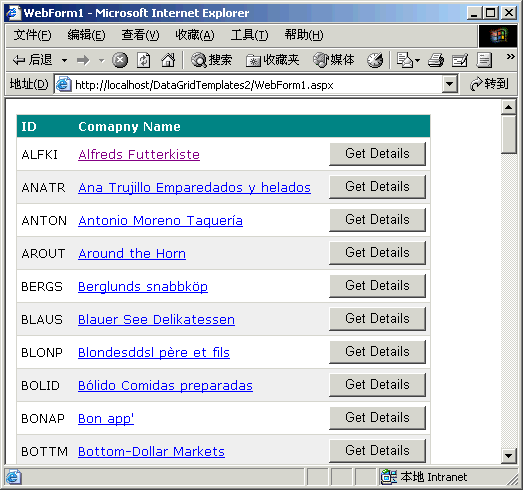Image resolution: width=523 pixels, height=490 pixels.
Task: Click the History icon
Action: [x=375, y=60]
